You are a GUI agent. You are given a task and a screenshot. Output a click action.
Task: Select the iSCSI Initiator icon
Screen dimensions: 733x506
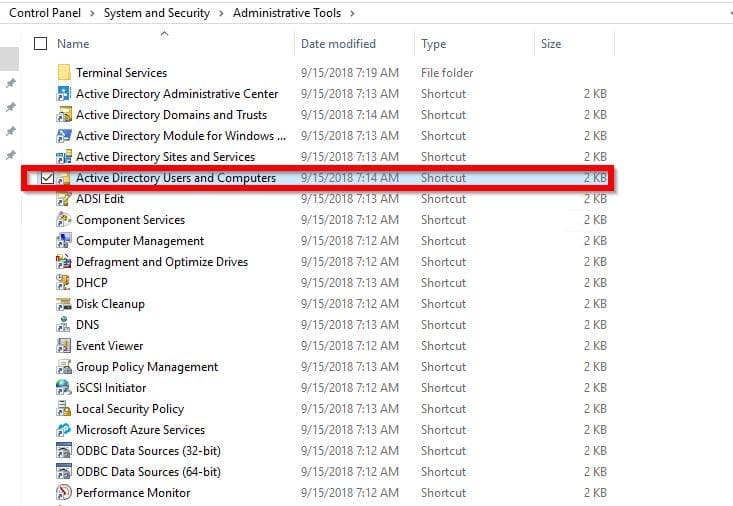[64, 388]
